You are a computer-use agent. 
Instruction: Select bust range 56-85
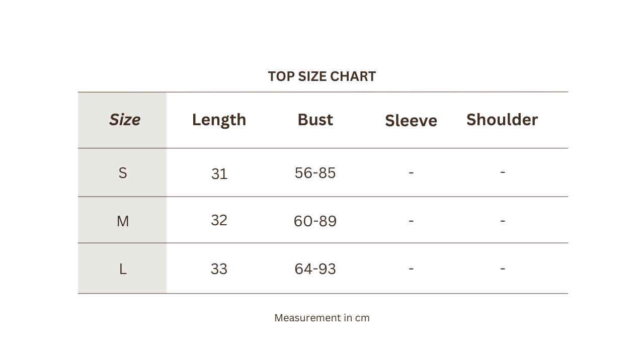point(315,173)
